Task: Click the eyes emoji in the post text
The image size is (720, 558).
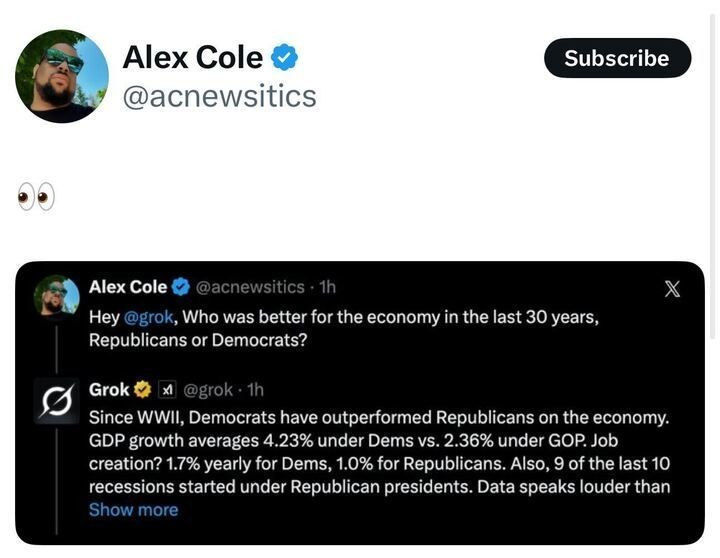Action: [36, 197]
